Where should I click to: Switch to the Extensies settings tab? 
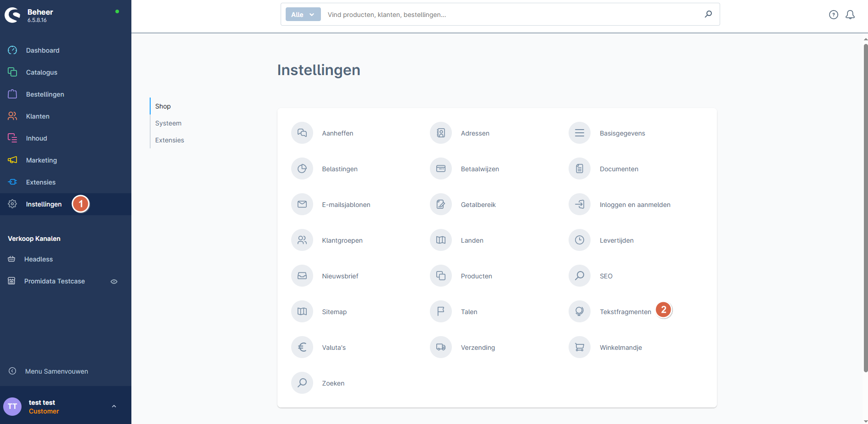click(x=169, y=140)
